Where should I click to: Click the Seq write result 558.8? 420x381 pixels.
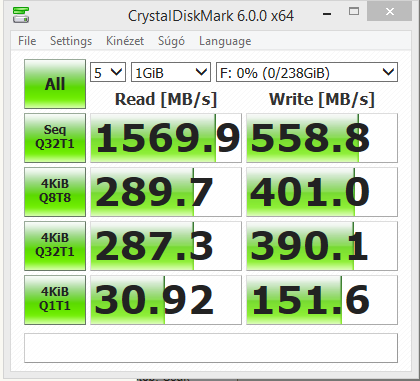coord(322,138)
